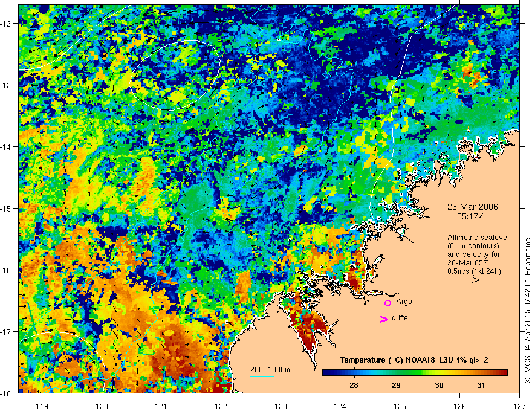This screenshot has width=532, height=411.
Task: Click longitude axis label 125
Action: point(400,406)
